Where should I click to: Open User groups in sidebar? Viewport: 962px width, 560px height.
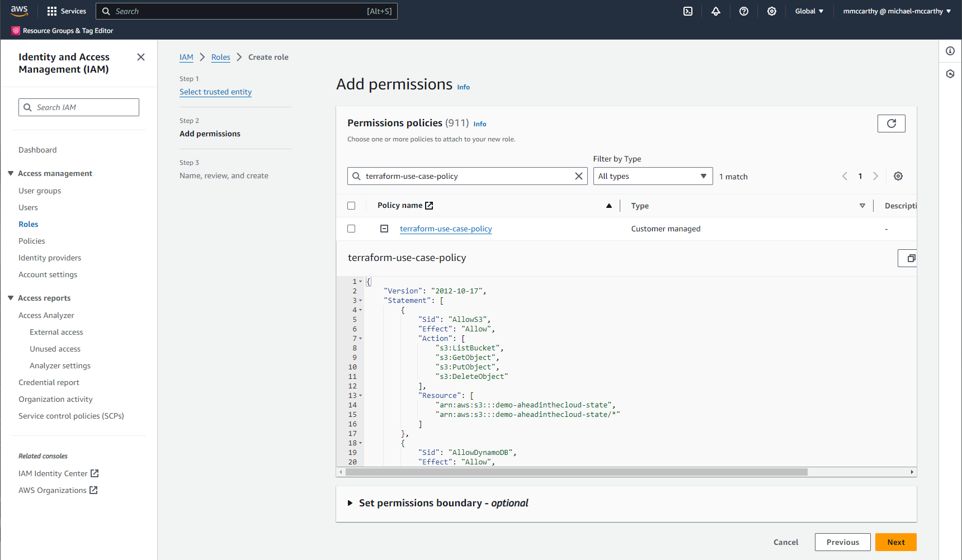coord(40,191)
